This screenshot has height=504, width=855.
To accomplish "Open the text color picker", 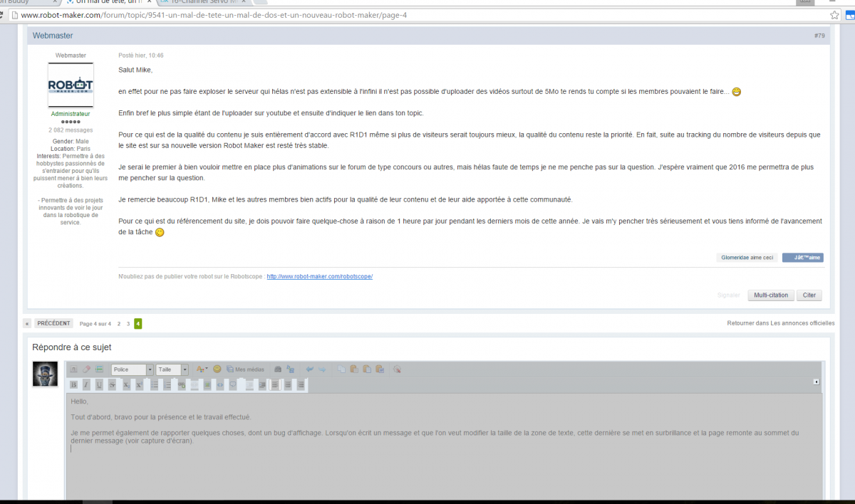I will [202, 369].
